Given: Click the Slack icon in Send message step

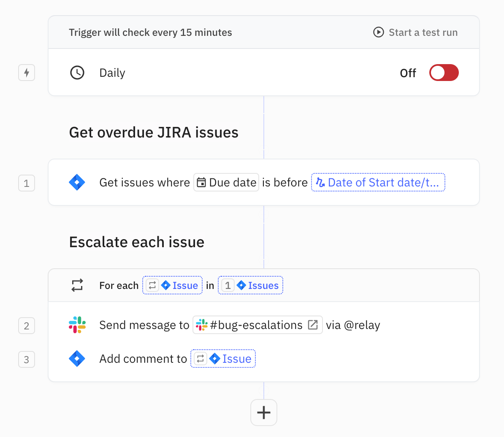Looking at the screenshot, I should click(77, 325).
